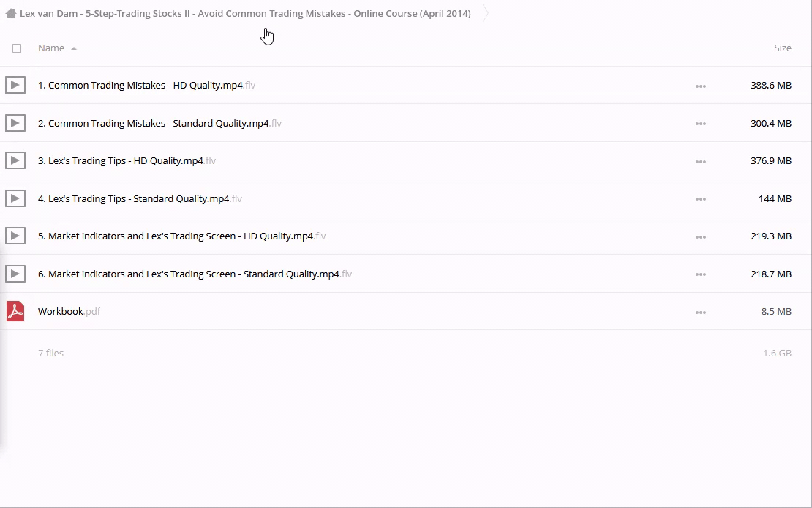Screen dimensions: 812x508
Task: Sort files by Name column header
Action: coord(51,48)
